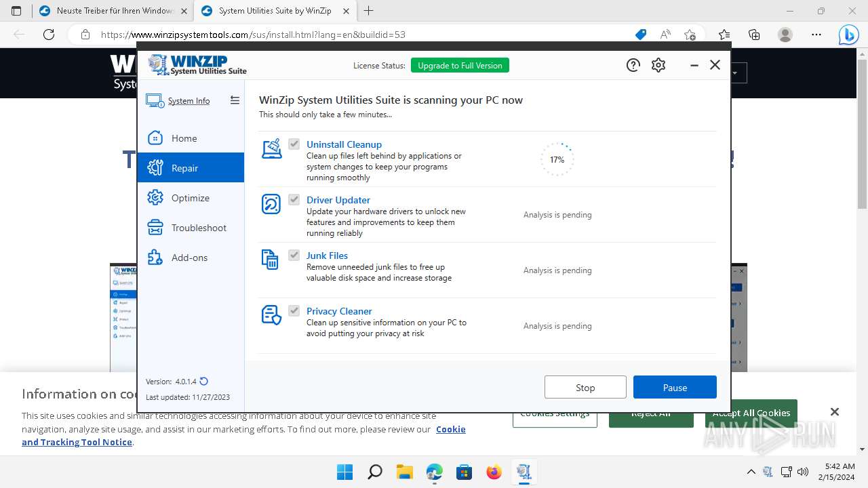The width and height of the screenshot is (868, 488).
Task: Click the WinZip System Utilities Suite logo
Action: (197, 65)
